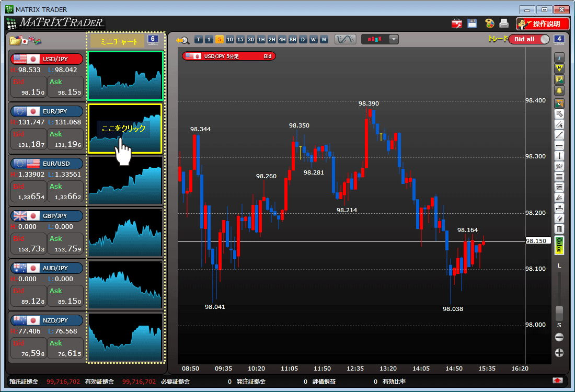Select the Fibonacci retracement lines tool
The width and height of the screenshot is (575, 392).
[559, 188]
